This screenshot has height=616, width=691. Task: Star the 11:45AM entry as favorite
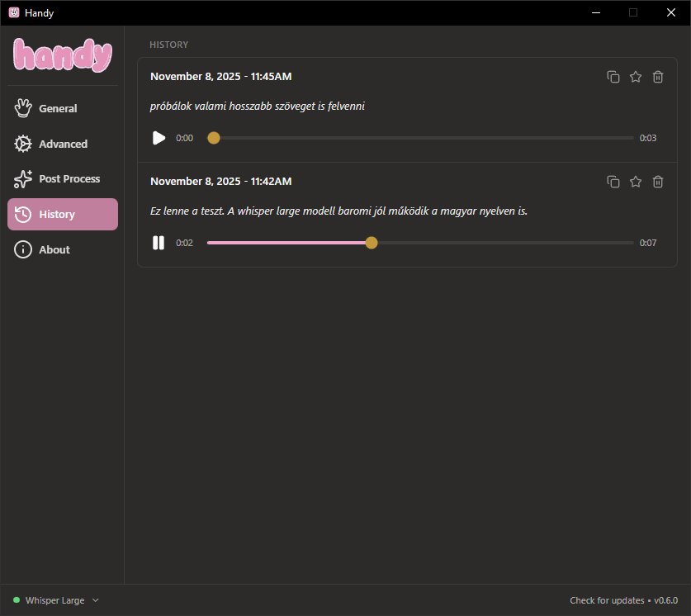pyautogui.click(x=636, y=76)
